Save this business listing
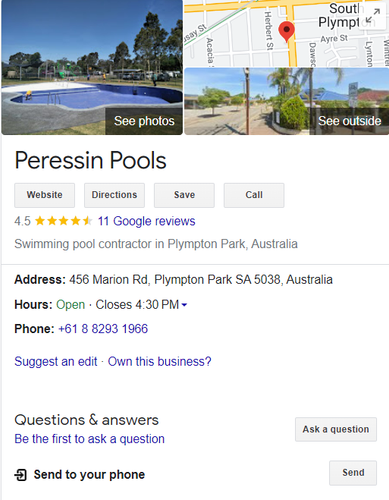 pyautogui.click(x=184, y=195)
